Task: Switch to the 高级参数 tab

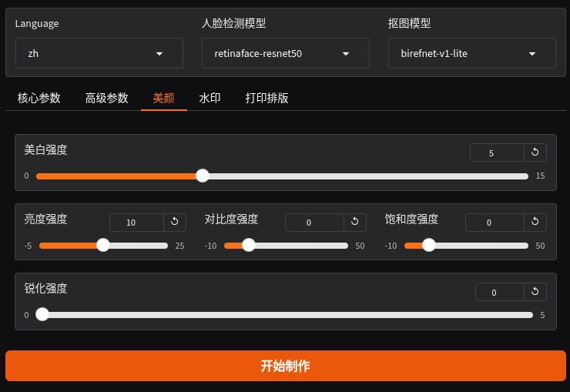Action: [x=106, y=98]
